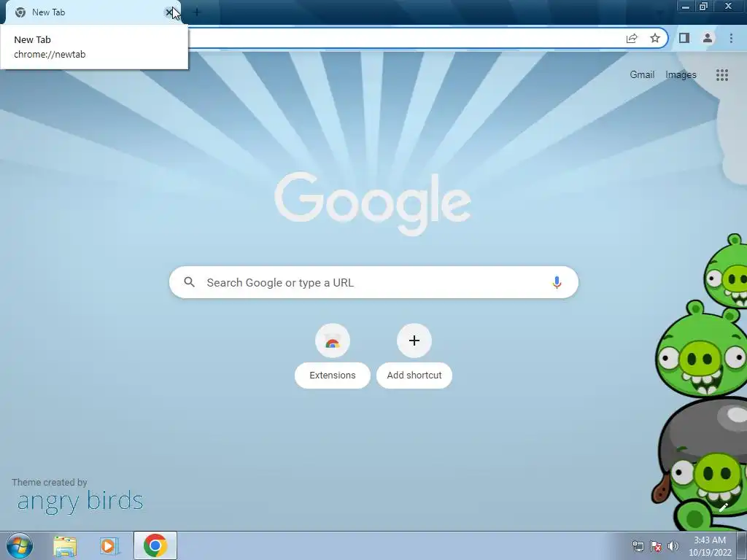
Task: Toggle the side panel icon
Action: (684, 38)
